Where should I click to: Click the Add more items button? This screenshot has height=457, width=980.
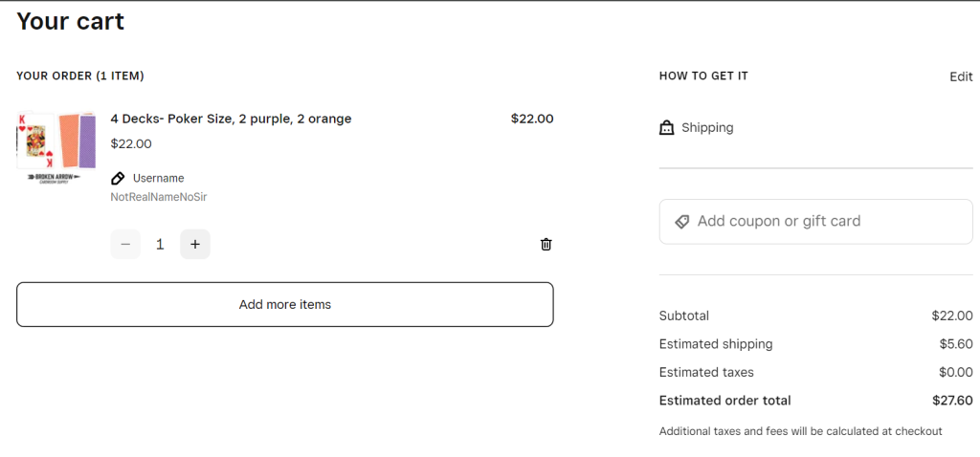(284, 304)
